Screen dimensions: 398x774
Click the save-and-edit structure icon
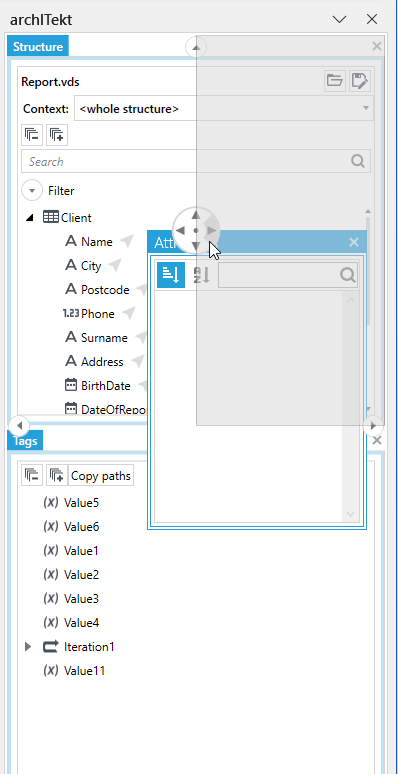coord(360,80)
